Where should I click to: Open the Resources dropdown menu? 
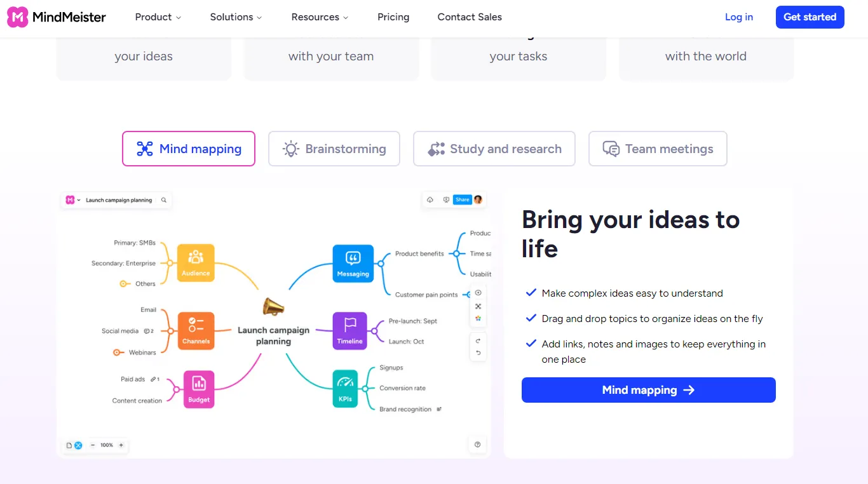[320, 17]
